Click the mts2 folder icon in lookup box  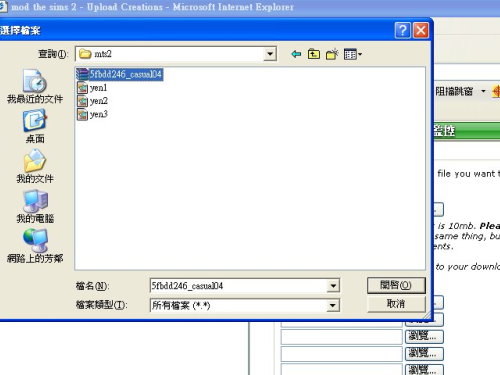click(85, 54)
